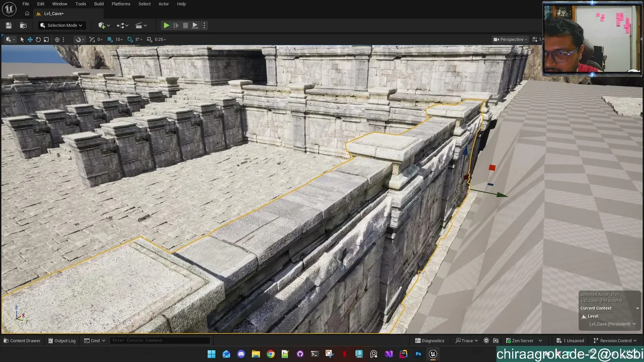
Task: Open the File menu
Action: (26, 4)
